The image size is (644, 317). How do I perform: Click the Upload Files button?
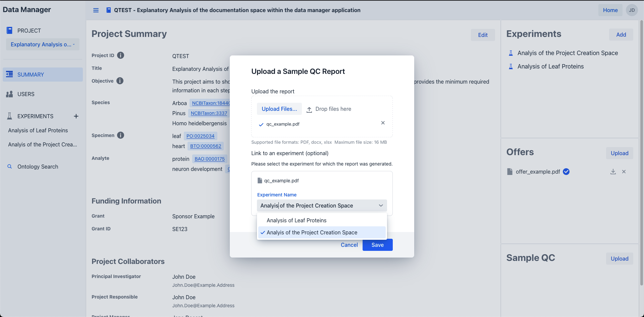click(x=279, y=109)
